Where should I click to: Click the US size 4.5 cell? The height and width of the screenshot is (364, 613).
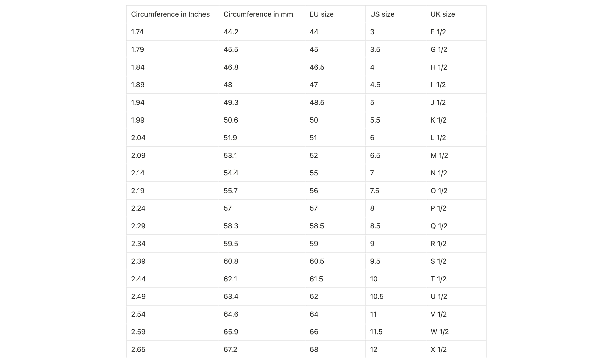(375, 85)
